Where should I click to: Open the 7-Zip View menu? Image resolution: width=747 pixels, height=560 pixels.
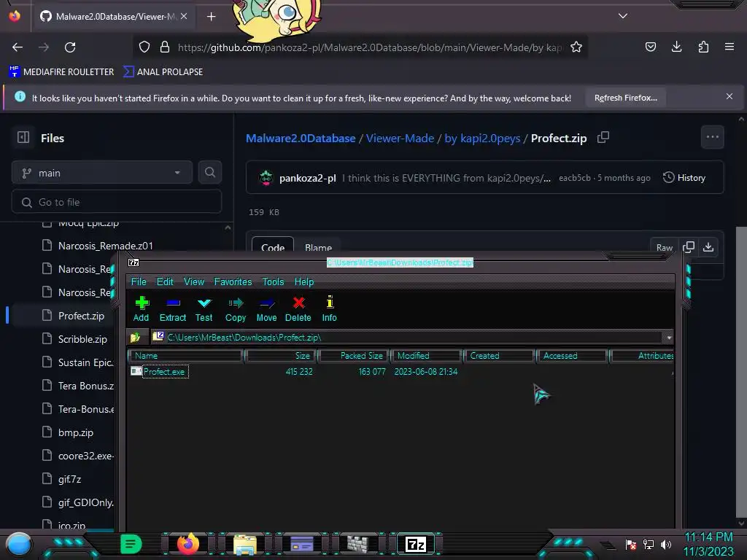tap(194, 282)
